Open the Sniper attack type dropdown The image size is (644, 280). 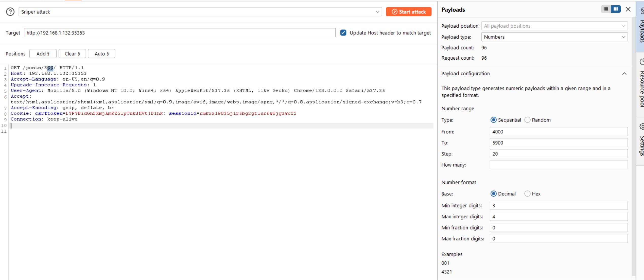click(200, 12)
